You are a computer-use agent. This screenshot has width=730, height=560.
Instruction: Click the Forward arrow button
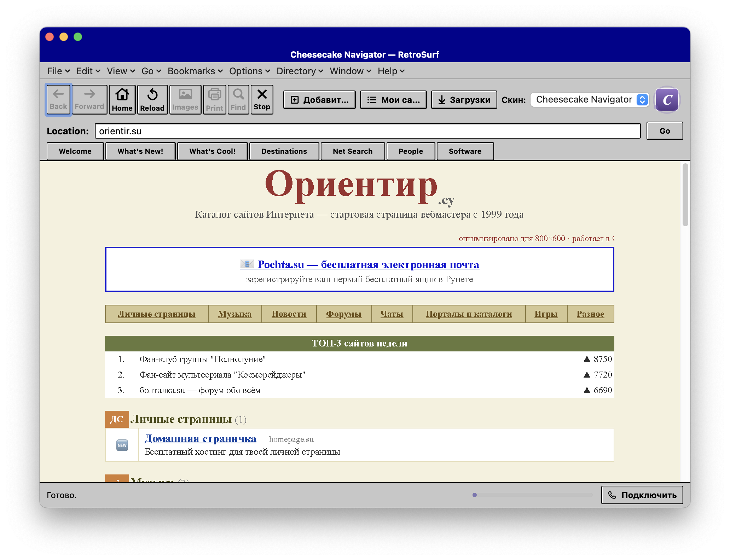pyautogui.click(x=89, y=100)
